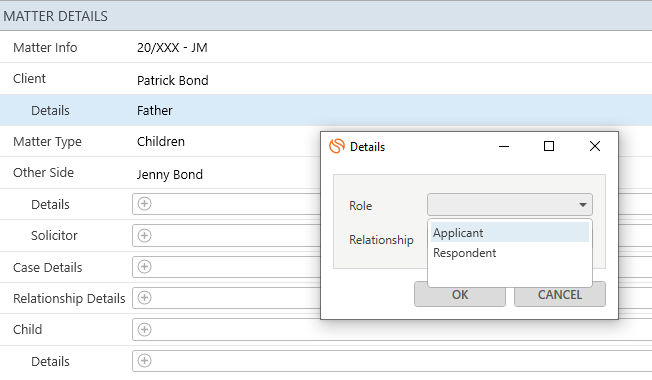Click the plus icon in Child Details row

(144, 360)
